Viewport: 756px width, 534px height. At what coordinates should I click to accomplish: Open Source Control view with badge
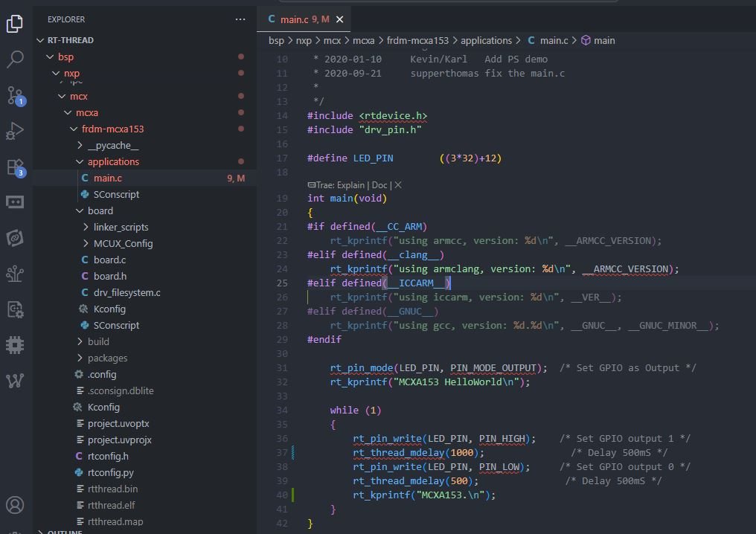(15, 95)
